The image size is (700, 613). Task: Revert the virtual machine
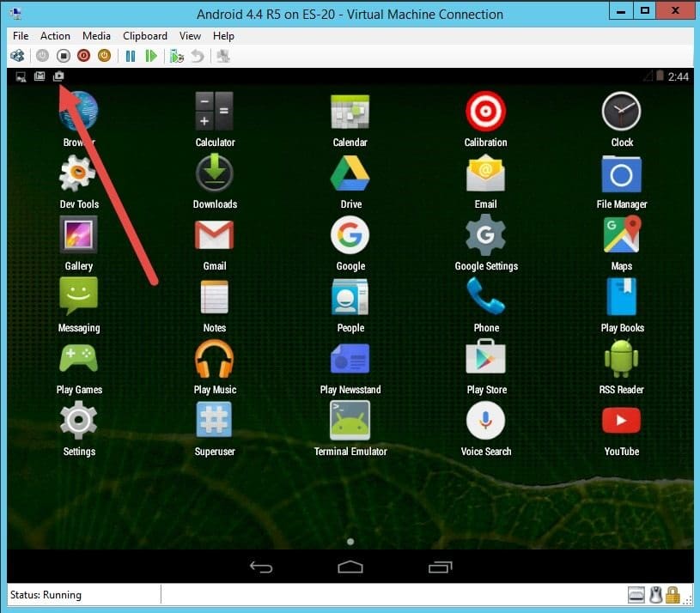pos(198,56)
